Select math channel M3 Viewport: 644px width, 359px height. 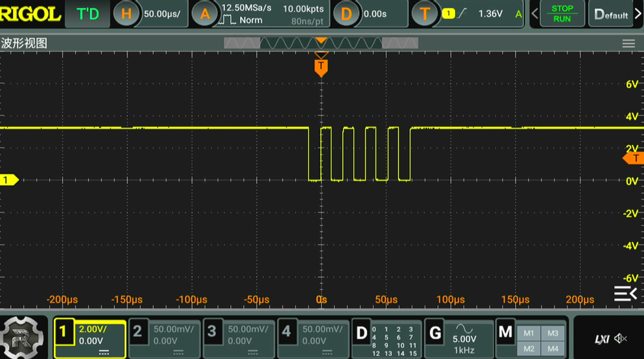pos(553,333)
